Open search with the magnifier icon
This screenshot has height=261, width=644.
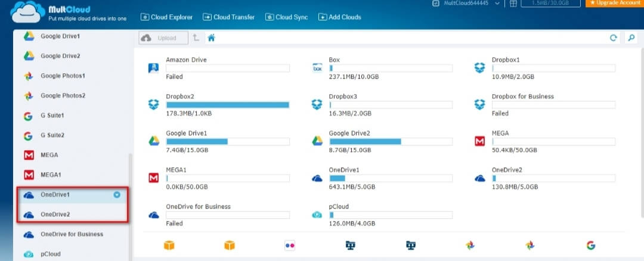(x=631, y=38)
